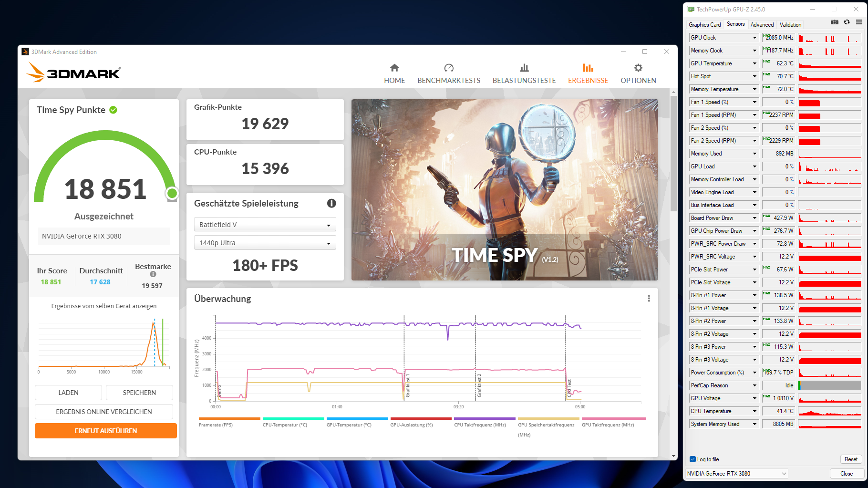Screen dimensions: 868x488
Task: Open the GPU Clock sensor dropdown
Action: point(754,38)
